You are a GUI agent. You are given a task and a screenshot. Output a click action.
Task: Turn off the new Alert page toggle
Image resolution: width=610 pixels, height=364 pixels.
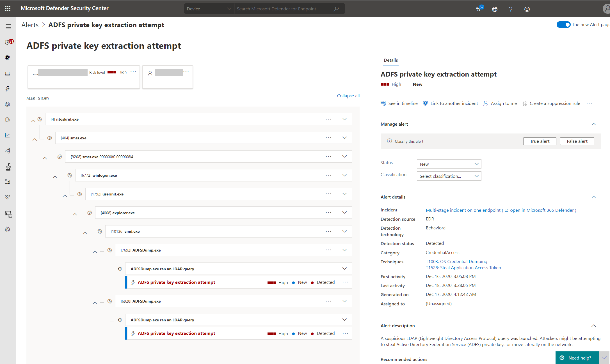(x=563, y=24)
